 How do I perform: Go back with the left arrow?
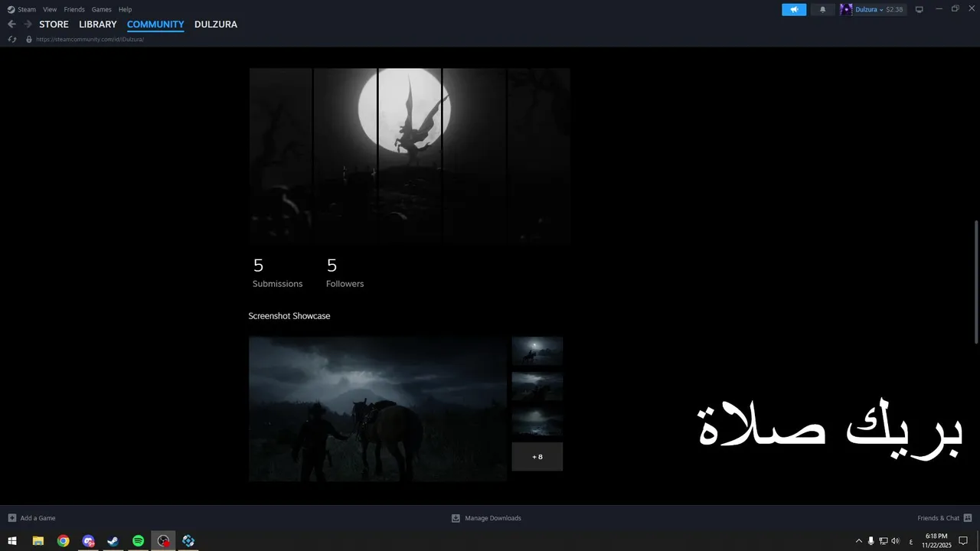pyautogui.click(x=11, y=24)
